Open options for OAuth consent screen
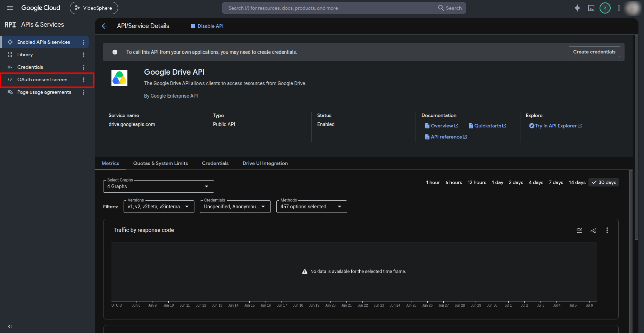 [84, 80]
